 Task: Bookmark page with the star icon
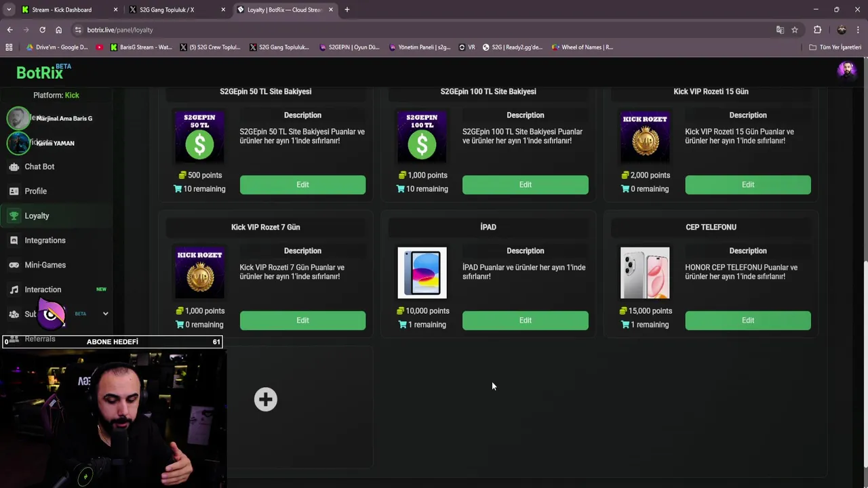click(x=795, y=30)
